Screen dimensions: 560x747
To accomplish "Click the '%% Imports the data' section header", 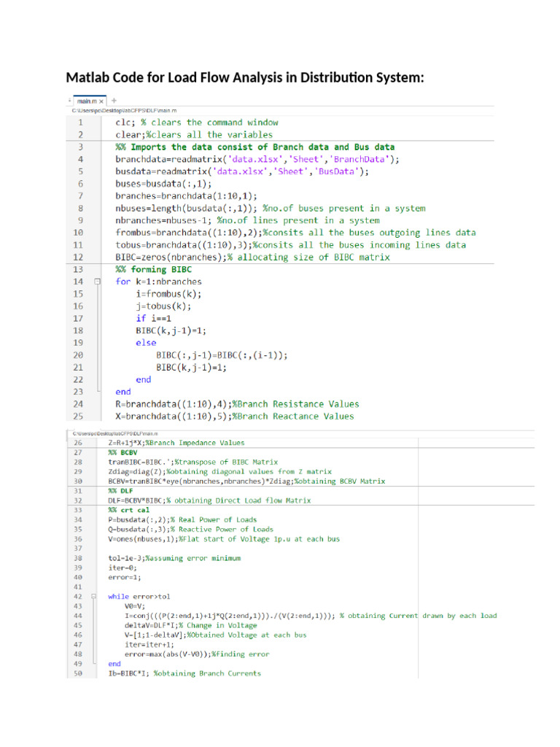I will 254,147.
